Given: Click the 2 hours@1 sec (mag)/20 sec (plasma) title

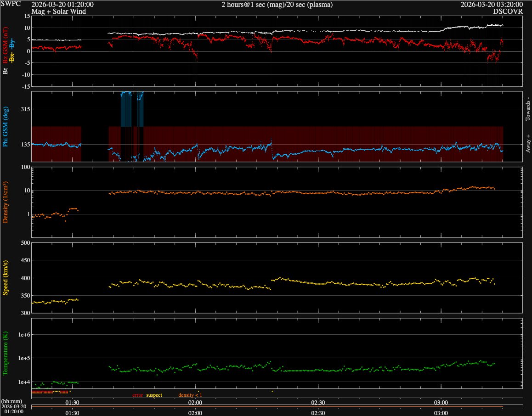Looking at the screenshot, I should coord(277,5).
